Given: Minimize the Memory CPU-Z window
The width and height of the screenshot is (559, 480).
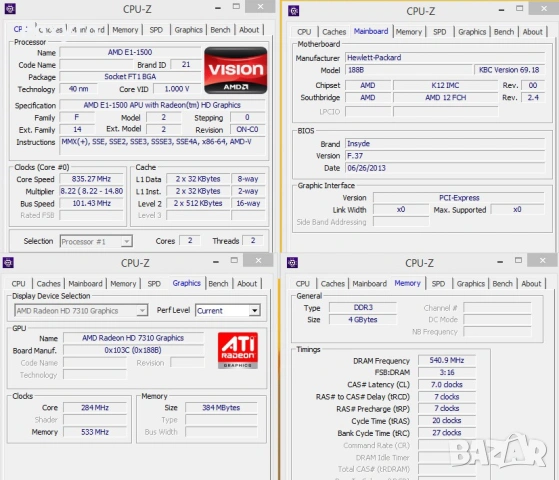Looking at the screenshot, I should pyautogui.click(x=500, y=262).
